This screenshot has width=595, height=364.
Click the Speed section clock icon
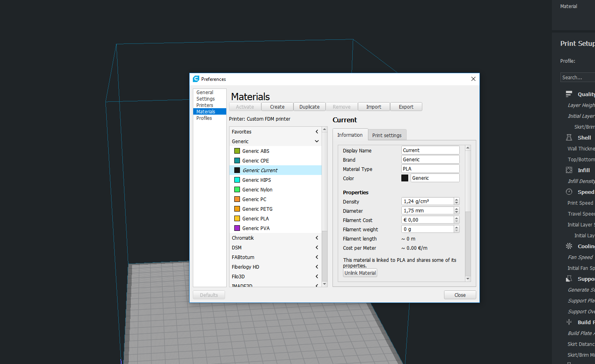tap(569, 192)
